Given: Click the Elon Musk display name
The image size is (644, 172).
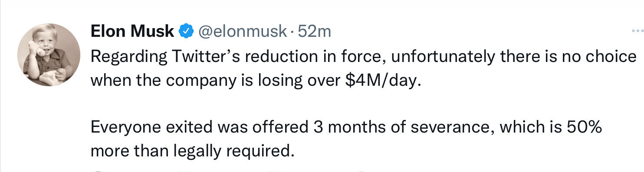Looking at the screenshot, I should (133, 31).
